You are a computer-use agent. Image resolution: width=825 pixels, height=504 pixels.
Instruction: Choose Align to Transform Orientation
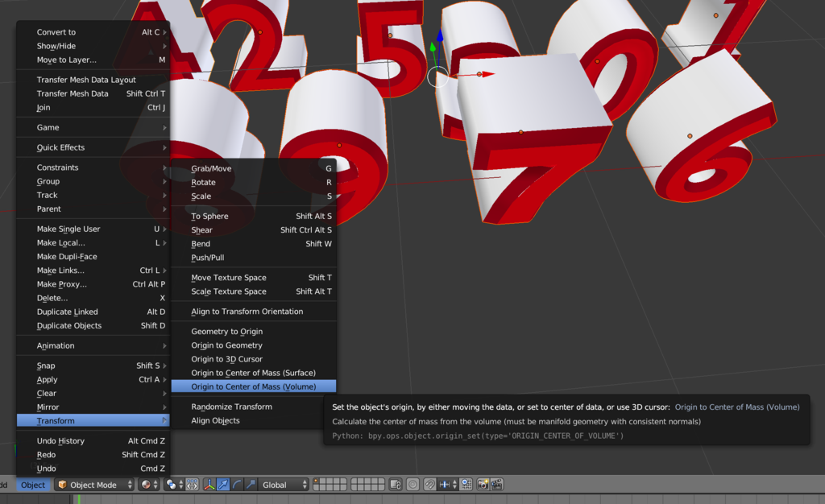(254, 311)
